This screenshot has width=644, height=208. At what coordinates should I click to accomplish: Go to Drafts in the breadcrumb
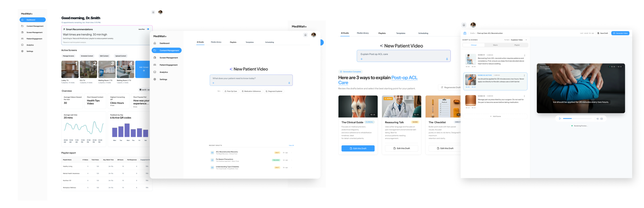coord(472,33)
